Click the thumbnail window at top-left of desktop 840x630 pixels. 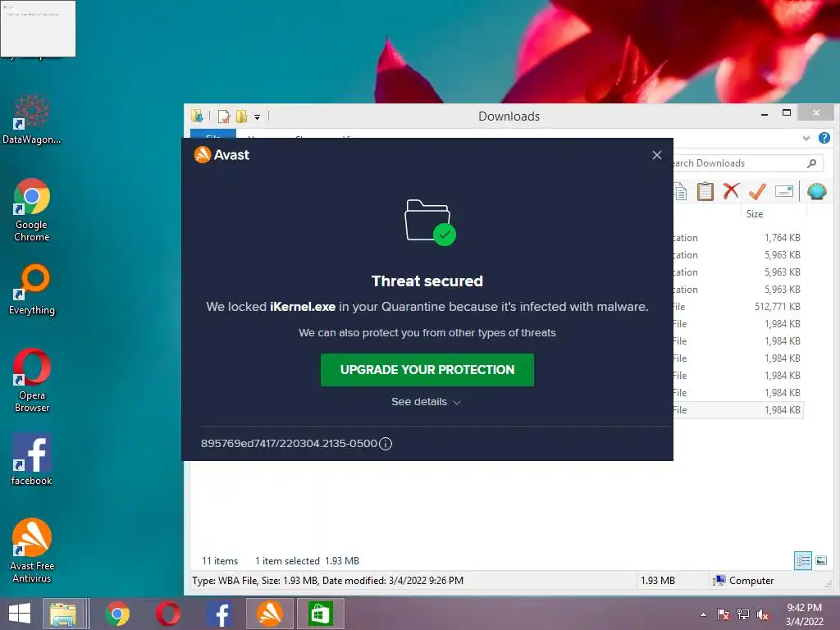pos(38,29)
